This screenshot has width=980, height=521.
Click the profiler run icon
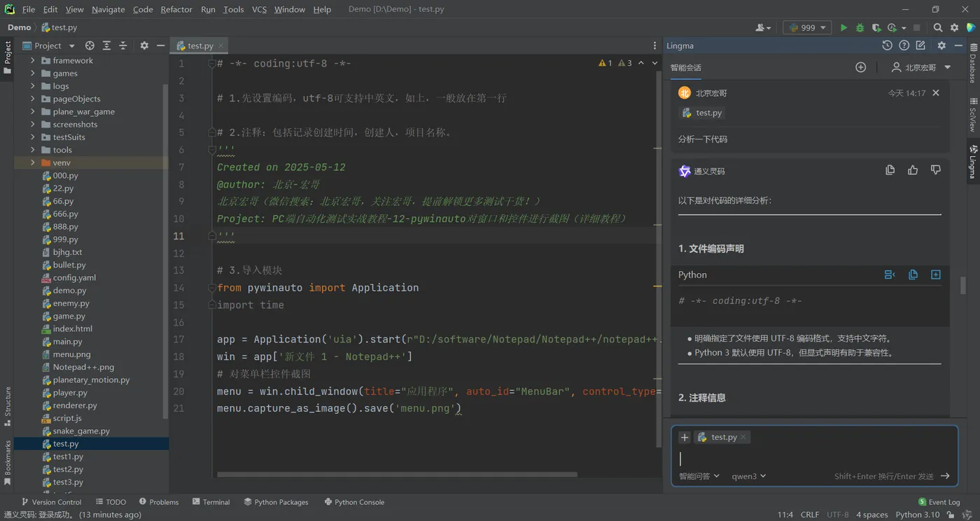(892, 28)
